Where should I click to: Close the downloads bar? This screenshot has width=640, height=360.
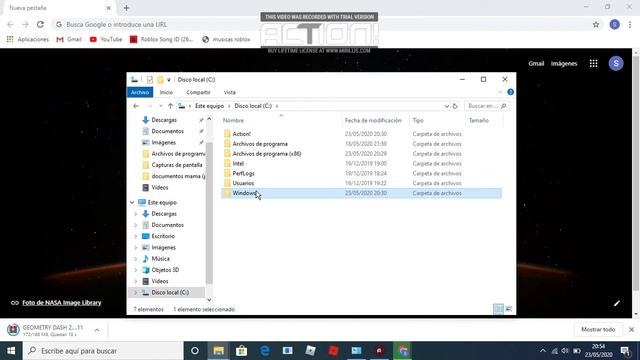pos(631,329)
